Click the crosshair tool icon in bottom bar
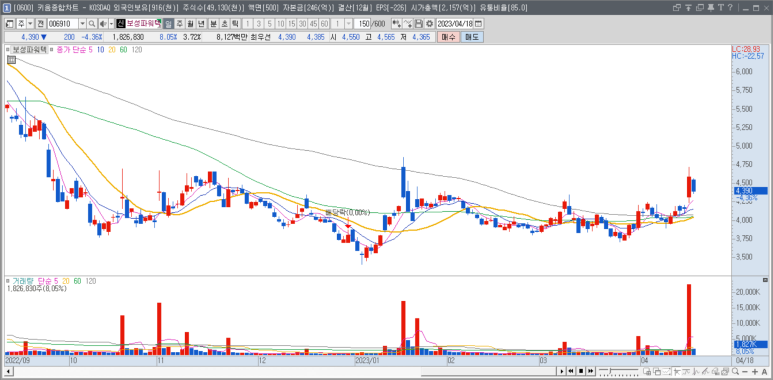 coord(677,371)
